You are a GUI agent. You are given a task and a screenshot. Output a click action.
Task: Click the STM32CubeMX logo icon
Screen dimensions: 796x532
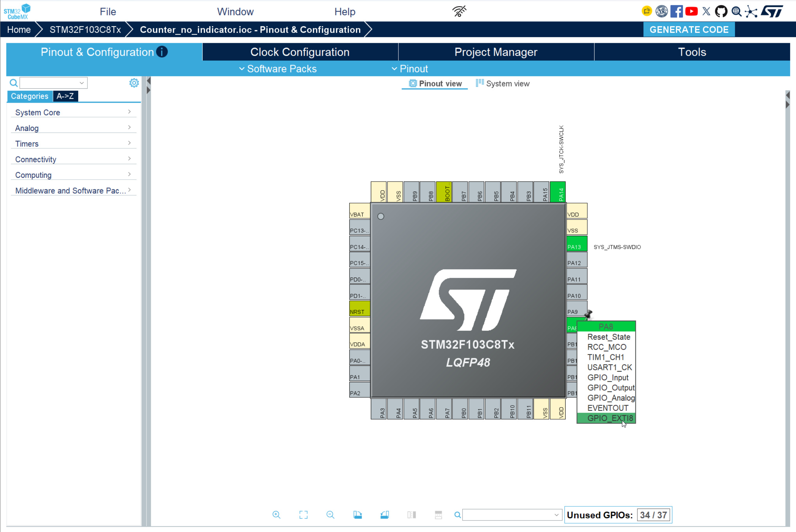coord(17,11)
